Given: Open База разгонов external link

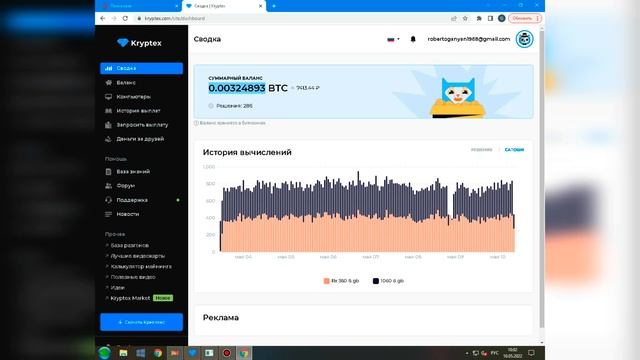Looking at the screenshot, I should pyautogui.click(x=127, y=245).
